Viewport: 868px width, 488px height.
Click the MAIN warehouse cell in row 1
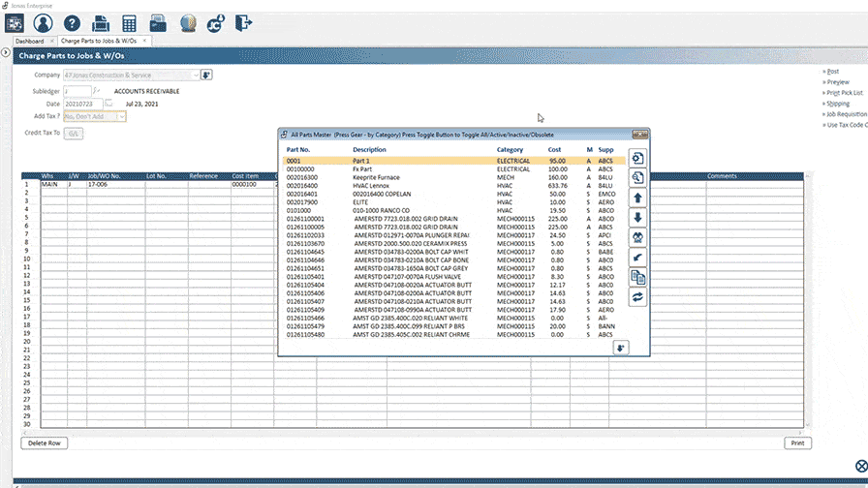[53, 184]
